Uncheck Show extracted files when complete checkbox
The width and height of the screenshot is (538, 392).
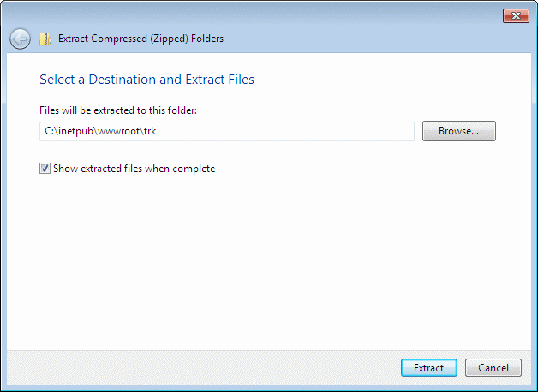pyautogui.click(x=45, y=169)
